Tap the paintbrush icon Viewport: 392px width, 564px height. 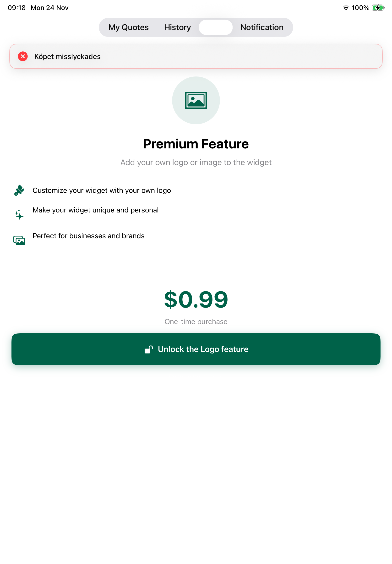tap(19, 190)
